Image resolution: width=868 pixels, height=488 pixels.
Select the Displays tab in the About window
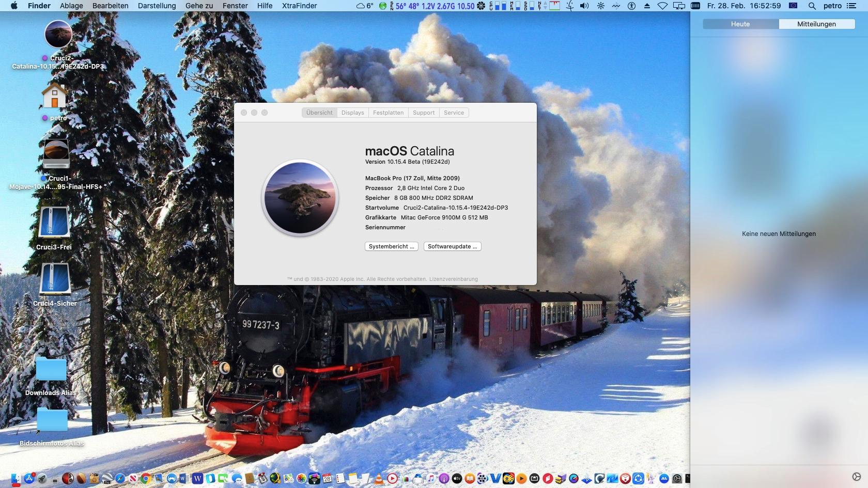tap(352, 112)
